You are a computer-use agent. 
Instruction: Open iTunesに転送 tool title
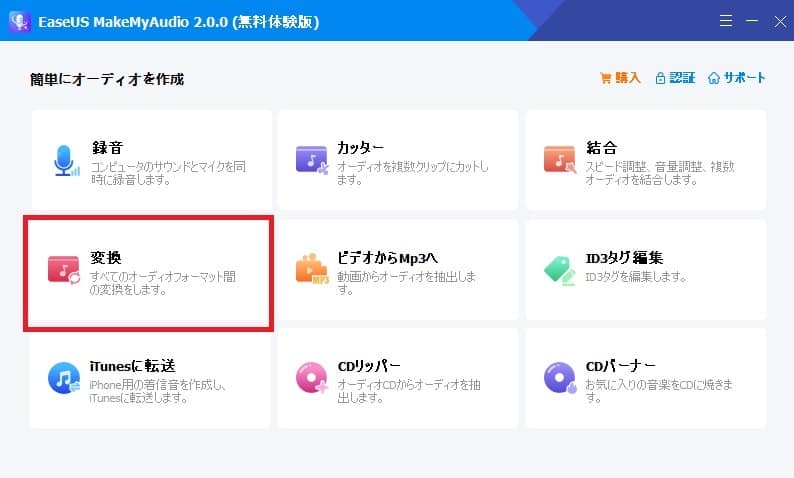(133, 366)
